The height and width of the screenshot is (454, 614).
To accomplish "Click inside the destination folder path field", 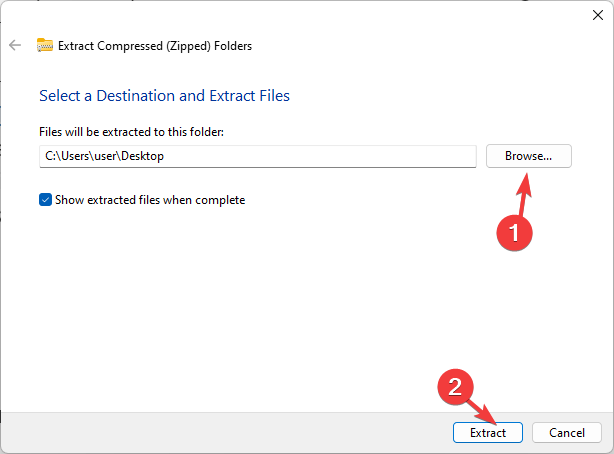I will point(258,156).
